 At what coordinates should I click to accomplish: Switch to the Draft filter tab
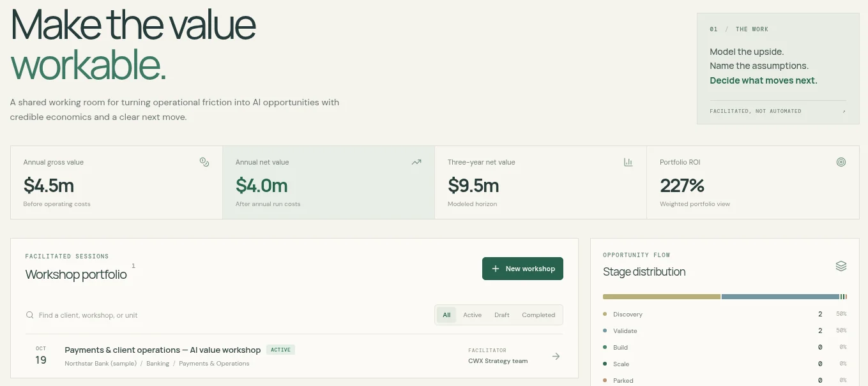(502, 315)
